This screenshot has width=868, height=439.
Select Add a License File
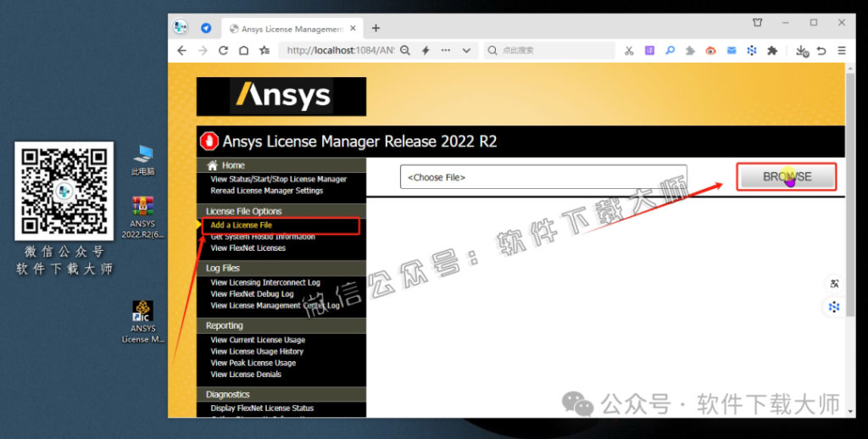point(242,225)
